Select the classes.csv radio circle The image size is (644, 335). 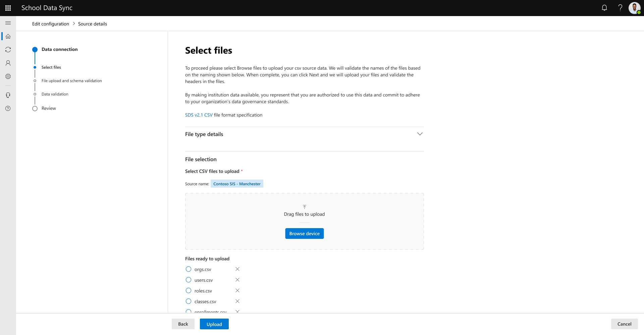coord(189,301)
